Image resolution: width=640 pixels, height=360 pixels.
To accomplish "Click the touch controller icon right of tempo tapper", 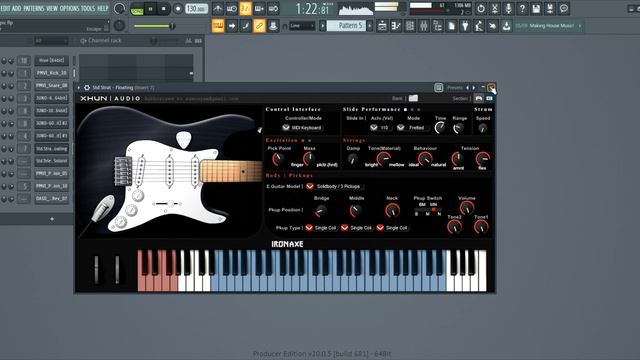I will [493, 26].
